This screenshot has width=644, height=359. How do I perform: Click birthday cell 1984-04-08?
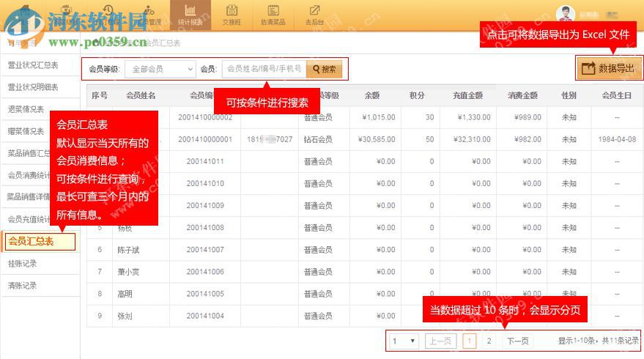point(617,140)
